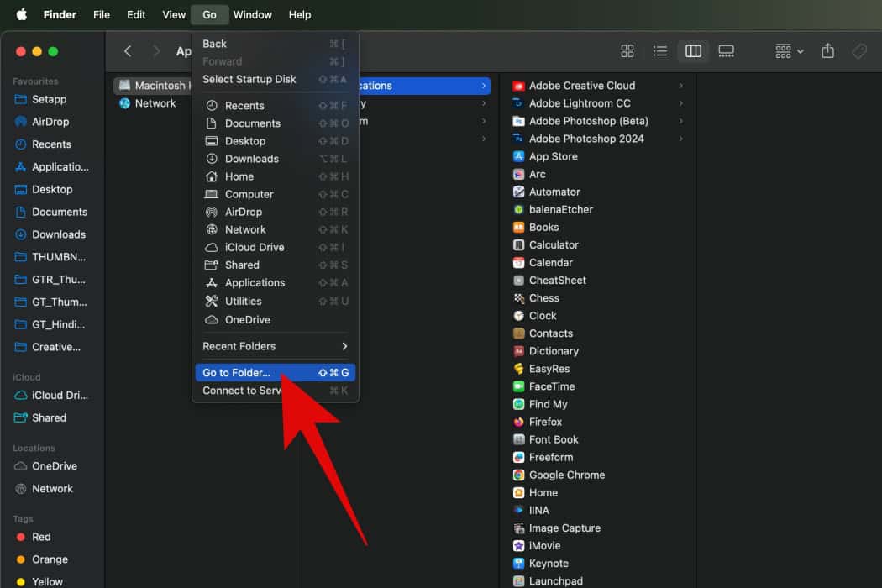Expand Adobe Creative Cloud folder chevron
This screenshot has height=588, width=882.
[x=680, y=86]
